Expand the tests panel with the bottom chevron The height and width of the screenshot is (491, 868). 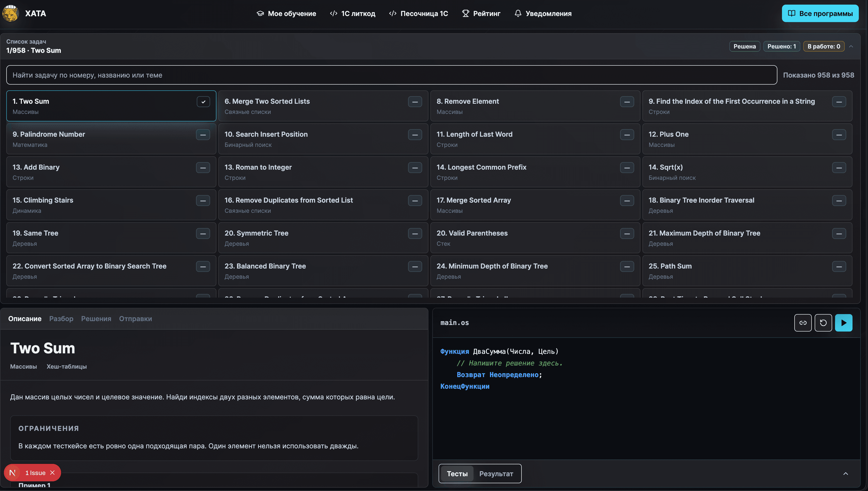point(846,474)
